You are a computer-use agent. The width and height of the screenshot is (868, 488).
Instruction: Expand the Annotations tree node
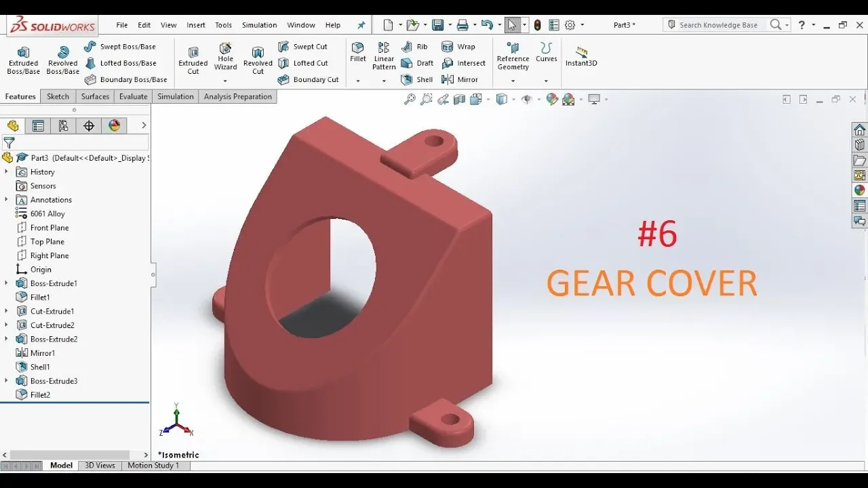coord(7,200)
